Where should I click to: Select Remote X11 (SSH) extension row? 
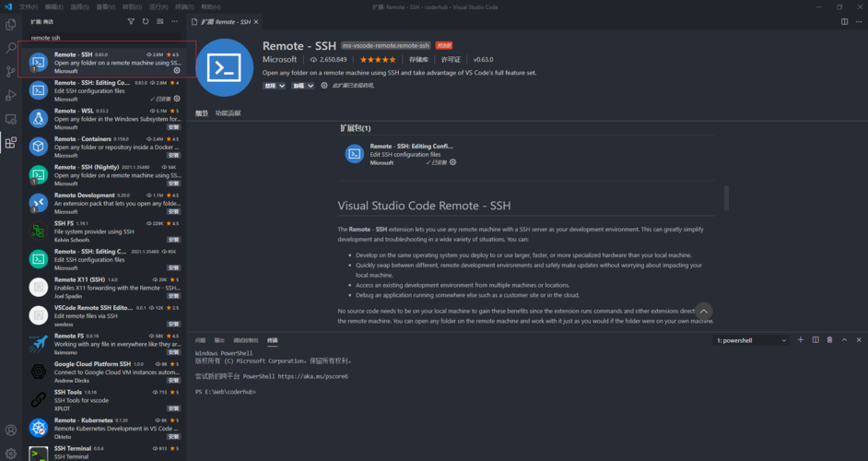pos(105,288)
